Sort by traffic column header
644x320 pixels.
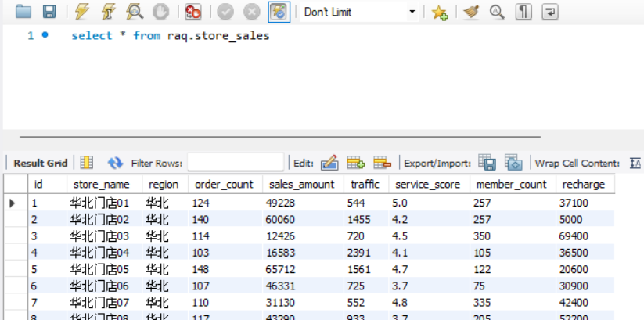click(x=366, y=185)
